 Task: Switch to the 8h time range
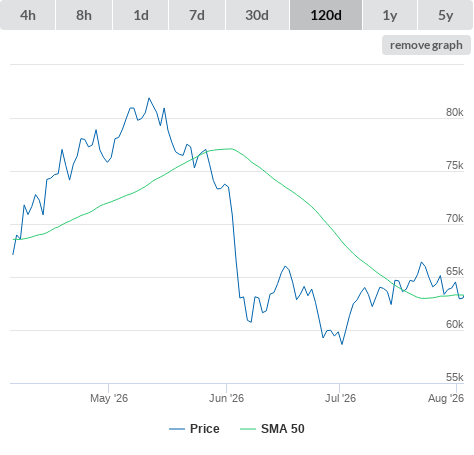(x=84, y=15)
